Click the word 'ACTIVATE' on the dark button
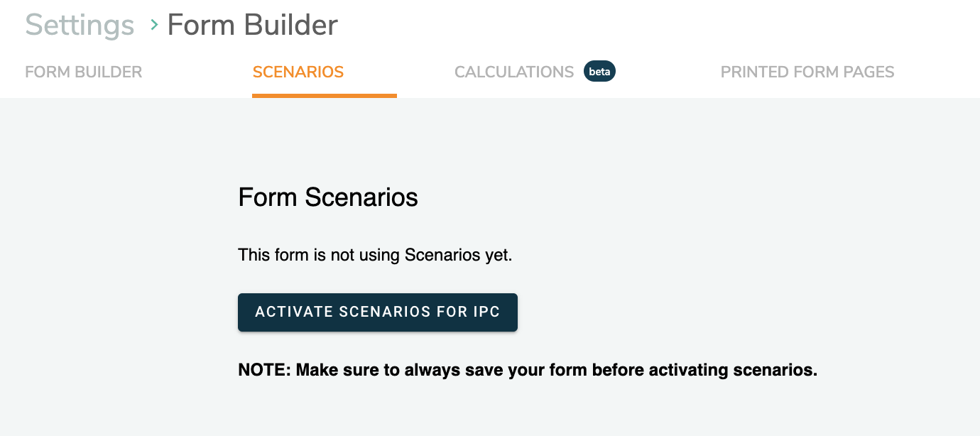980x436 pixels. [294, 312]
